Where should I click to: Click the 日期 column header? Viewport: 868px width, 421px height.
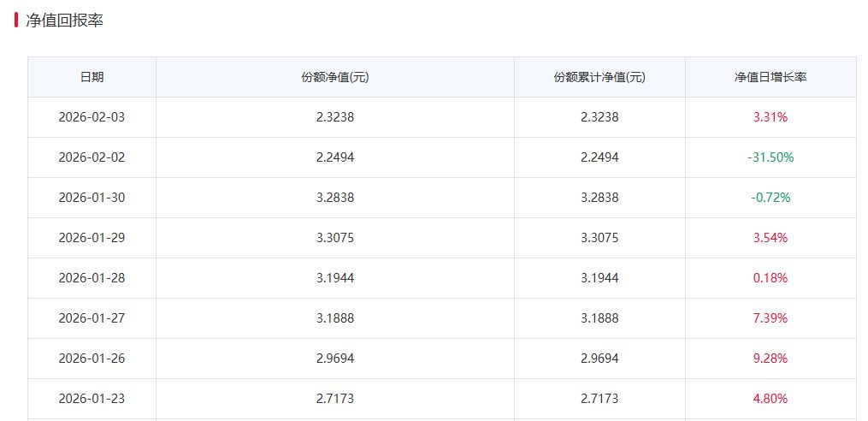tap(92, 77)
